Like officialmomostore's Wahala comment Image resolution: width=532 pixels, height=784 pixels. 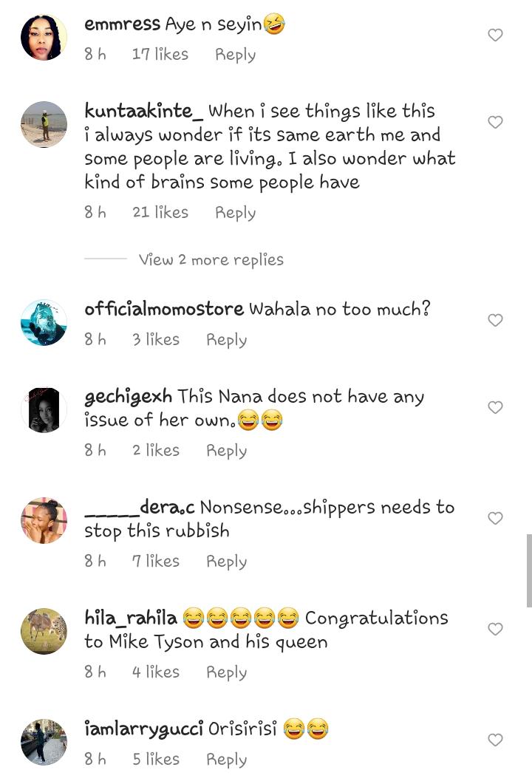pos(495,320)
